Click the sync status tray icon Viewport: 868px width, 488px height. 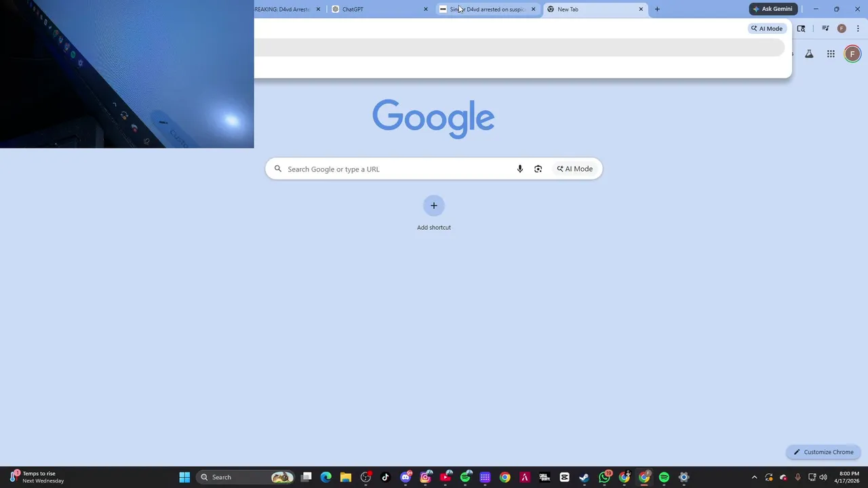coord(769,477)
